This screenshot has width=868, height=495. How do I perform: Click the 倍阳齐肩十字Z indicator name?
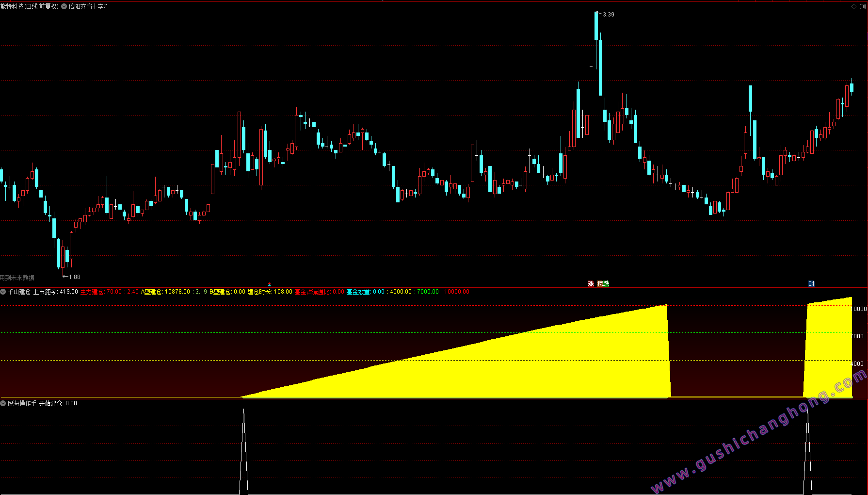[88, 6]
